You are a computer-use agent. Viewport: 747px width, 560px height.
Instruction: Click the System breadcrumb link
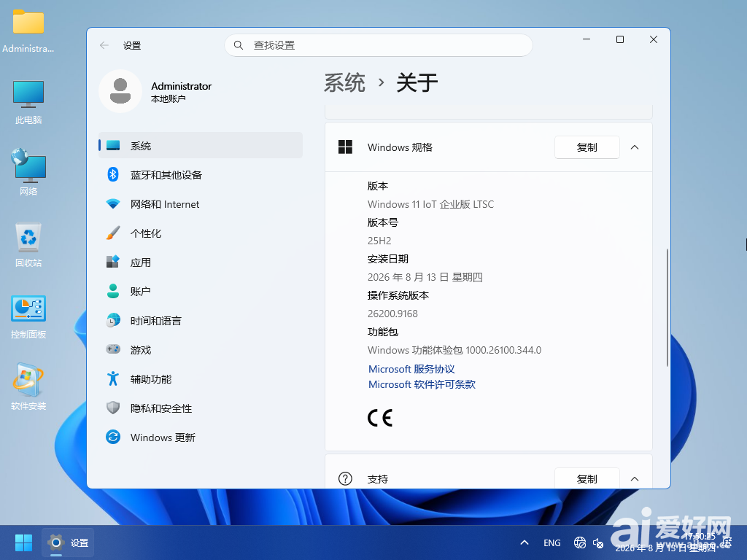click(344, 83)
